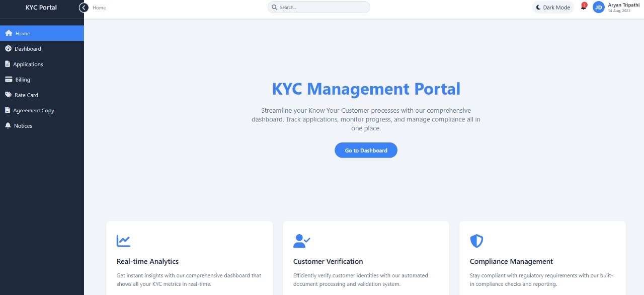Click the Agreement Copy file icon
Image resolution: width=644 pixels, height=295 pixels.
point(8,110)
